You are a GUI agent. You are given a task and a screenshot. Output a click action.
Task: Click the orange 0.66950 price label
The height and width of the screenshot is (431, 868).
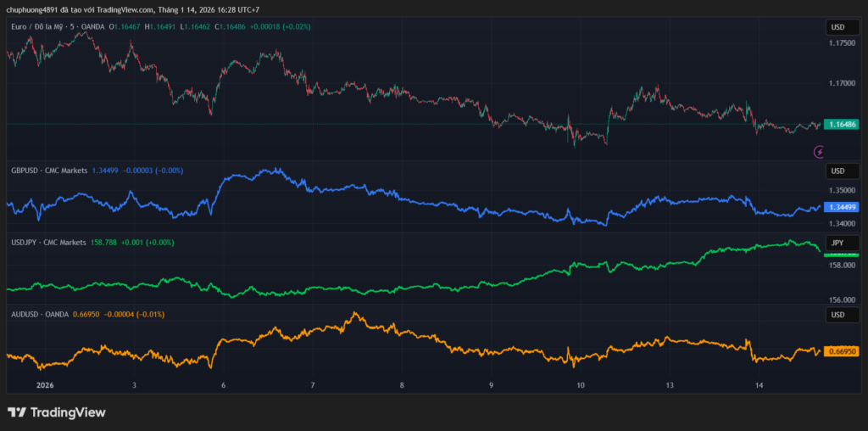(x=842, y=351)
